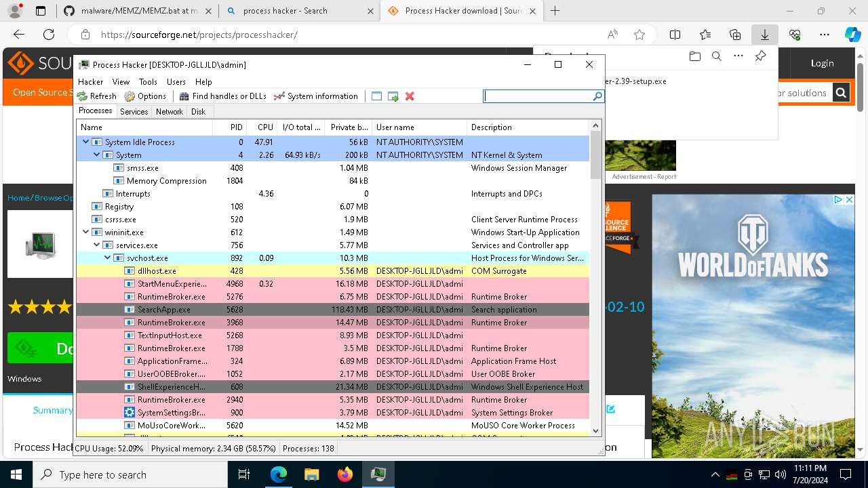868x488 pixels.
Task: Open Edge split screen icon
Action: tap(675, 35)
